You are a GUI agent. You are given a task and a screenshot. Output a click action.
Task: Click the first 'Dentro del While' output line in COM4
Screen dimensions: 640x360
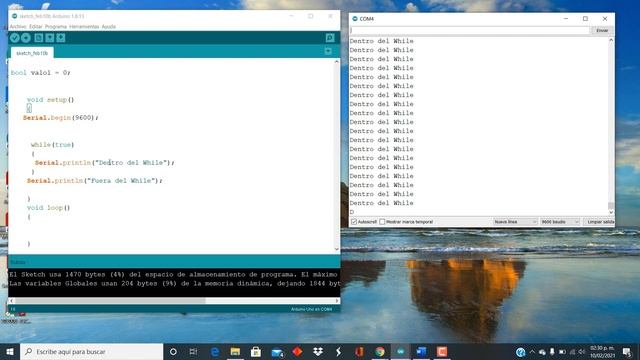coord(382,41)
